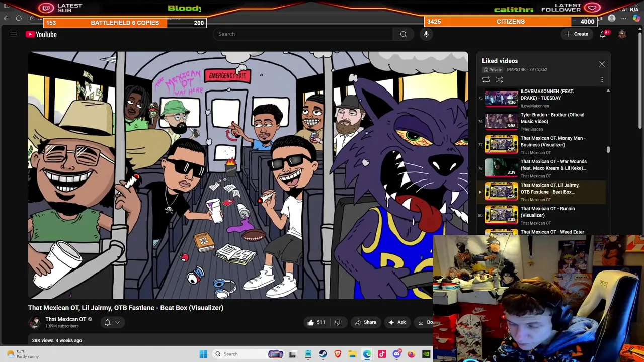Click the TRAPST4R playlist owner text
This screenshot has width=644, height=362.
point(516,70)
